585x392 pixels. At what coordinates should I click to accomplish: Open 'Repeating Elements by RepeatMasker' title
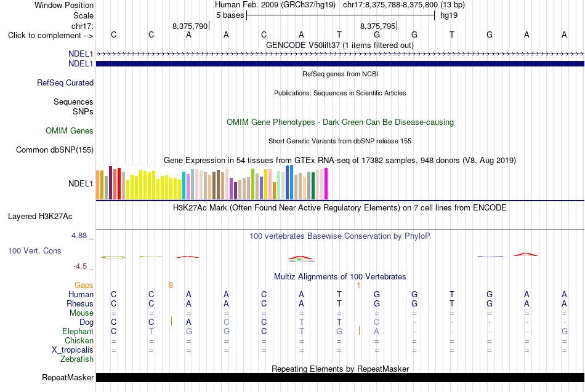[x=341, y=369]
